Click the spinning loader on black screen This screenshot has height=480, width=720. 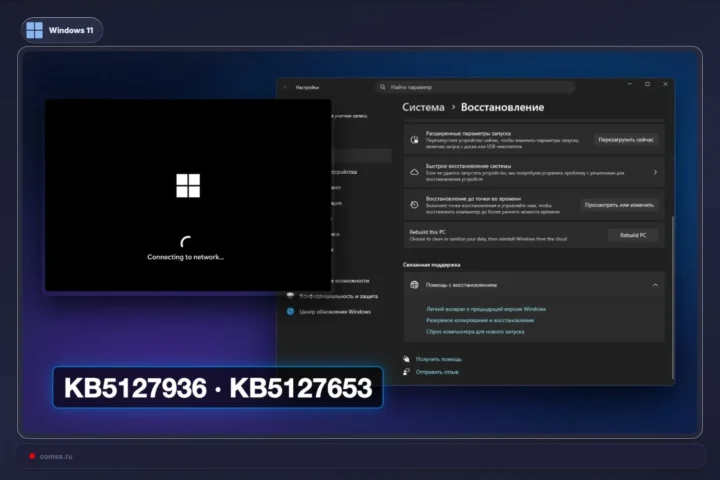coord(186,242)
